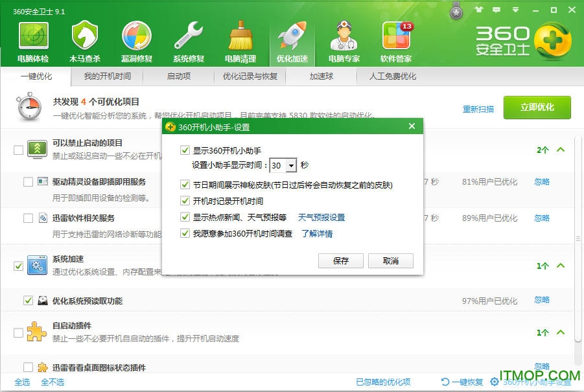Viewport: 584px width, 392px height.
Task: Check 迅雷软件相关服务 checkbox
Action: point(28,218)
